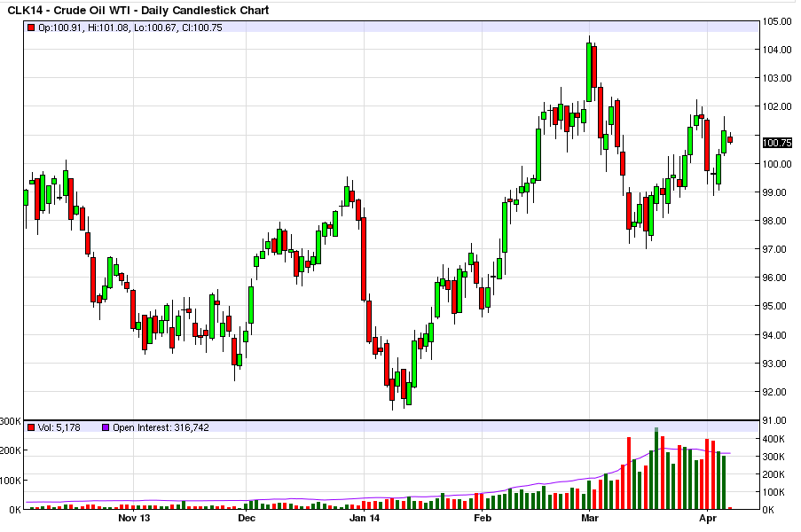The height and width of the screenshot is (532, 801).
Task: Click the tallest dark green volume bar
Action: coord(657,469)
